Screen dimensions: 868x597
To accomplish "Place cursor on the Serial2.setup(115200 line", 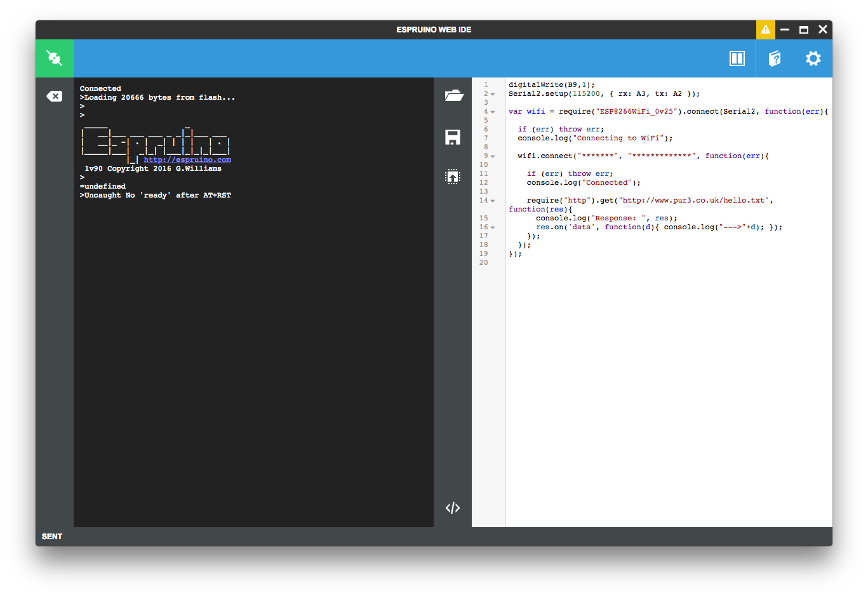I will [604, 93].
